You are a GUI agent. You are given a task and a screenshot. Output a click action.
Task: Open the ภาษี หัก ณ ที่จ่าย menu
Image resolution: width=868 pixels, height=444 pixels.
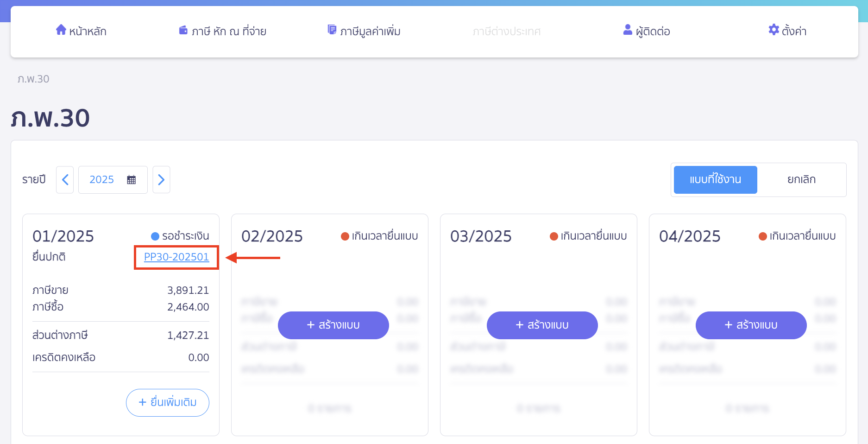click(x=229, y=32)
